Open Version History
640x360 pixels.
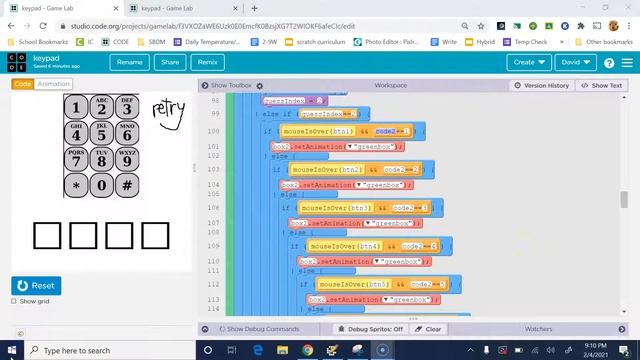tap(542, 85)
